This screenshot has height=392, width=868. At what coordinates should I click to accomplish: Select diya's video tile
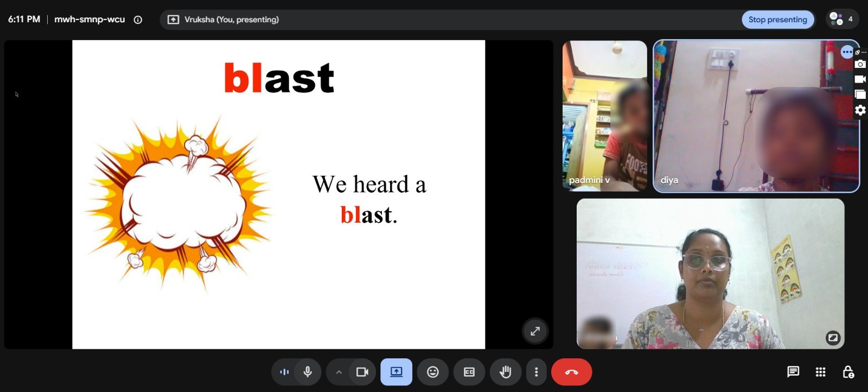(x=756, y=116)
